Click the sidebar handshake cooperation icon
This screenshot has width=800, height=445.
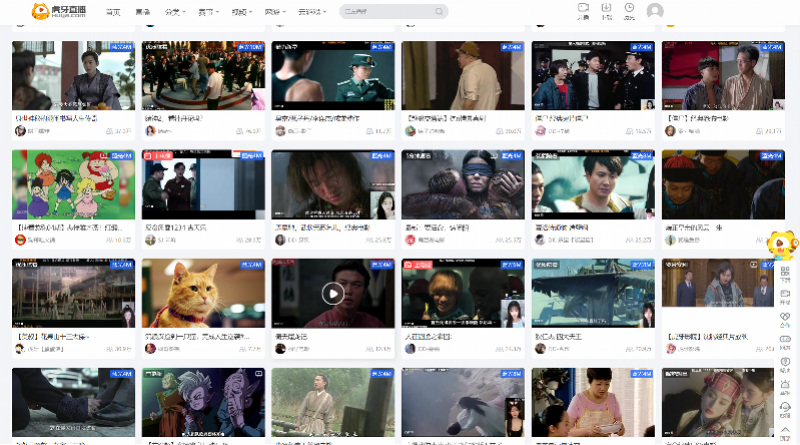point(785,316)
